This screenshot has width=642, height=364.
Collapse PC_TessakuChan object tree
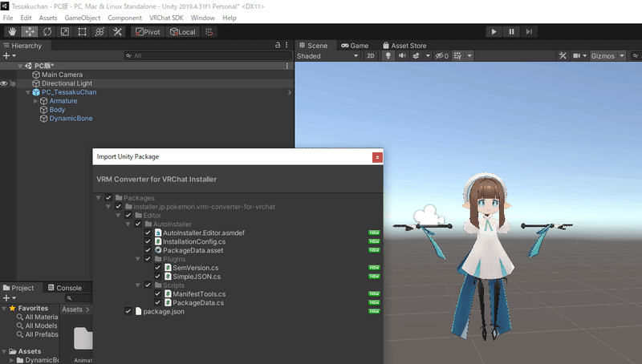point(28,92)
